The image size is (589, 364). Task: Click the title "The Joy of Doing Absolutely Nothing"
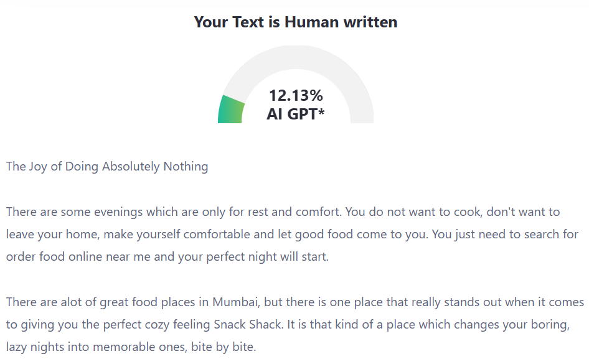107,167
